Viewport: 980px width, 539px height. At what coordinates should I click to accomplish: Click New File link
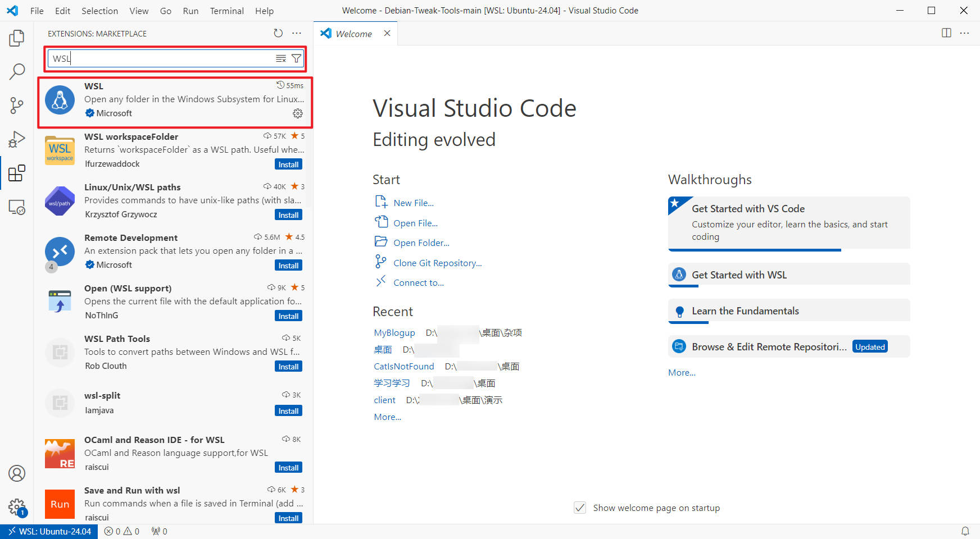[x=414, y=203]
